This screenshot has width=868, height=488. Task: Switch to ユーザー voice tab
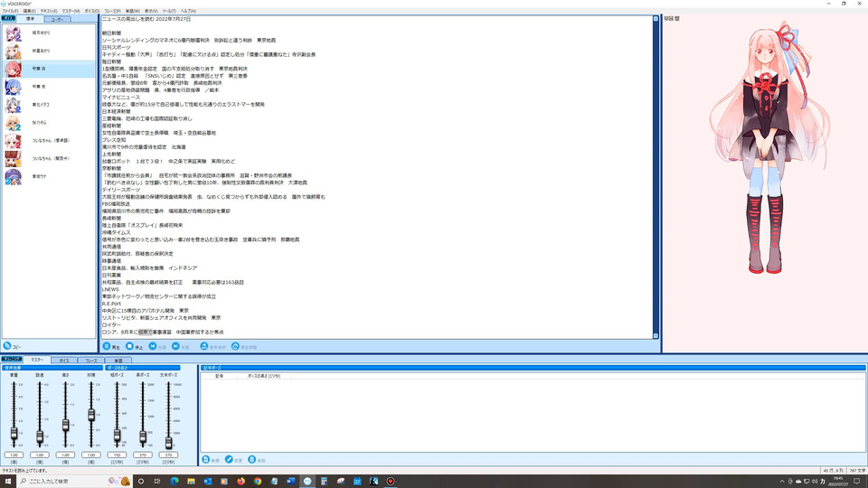pyautogui.click(x=57, y=19)
